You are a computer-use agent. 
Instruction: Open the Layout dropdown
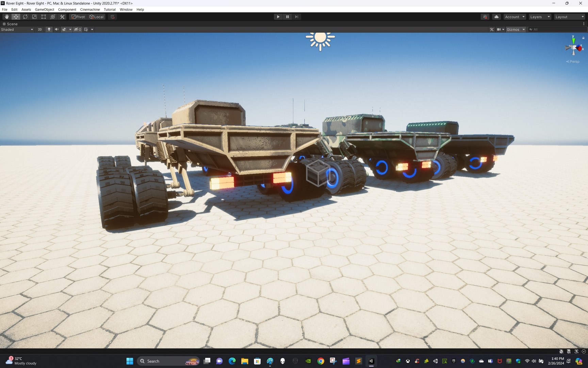coord(570,17)
